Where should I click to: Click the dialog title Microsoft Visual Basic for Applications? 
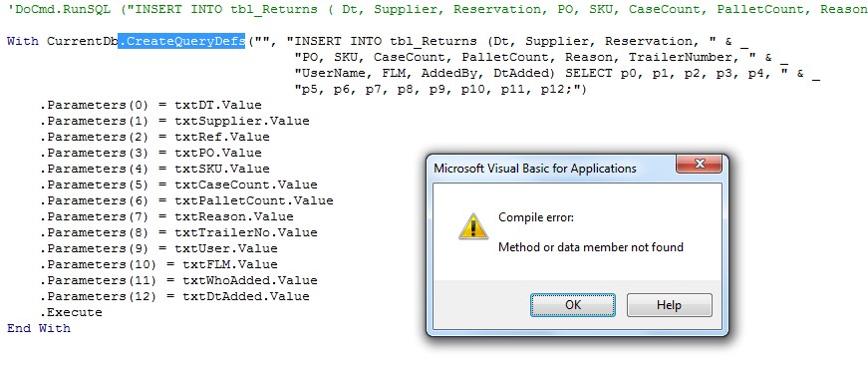[x=535, y=169]
